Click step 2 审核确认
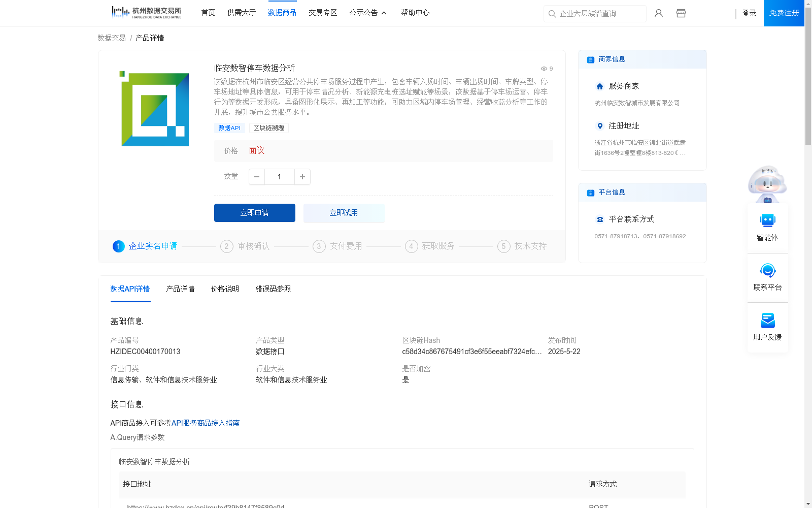The height and width of the screenshot is (508, 812). coord(245,246)
